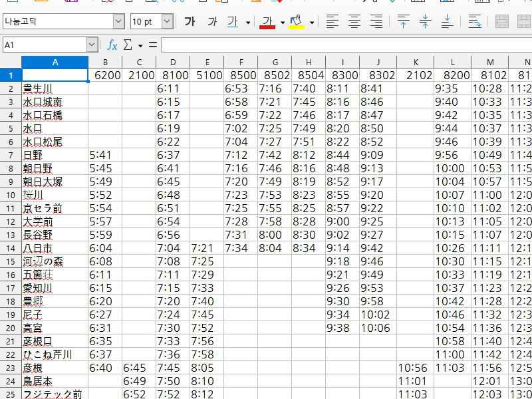Click cell containing 8502
Viewport: 532px width, 399px height.
coord(275,75)
